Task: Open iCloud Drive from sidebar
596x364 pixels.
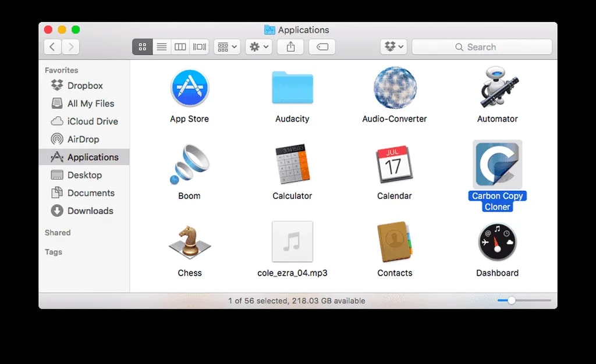Action: (93, 122)
